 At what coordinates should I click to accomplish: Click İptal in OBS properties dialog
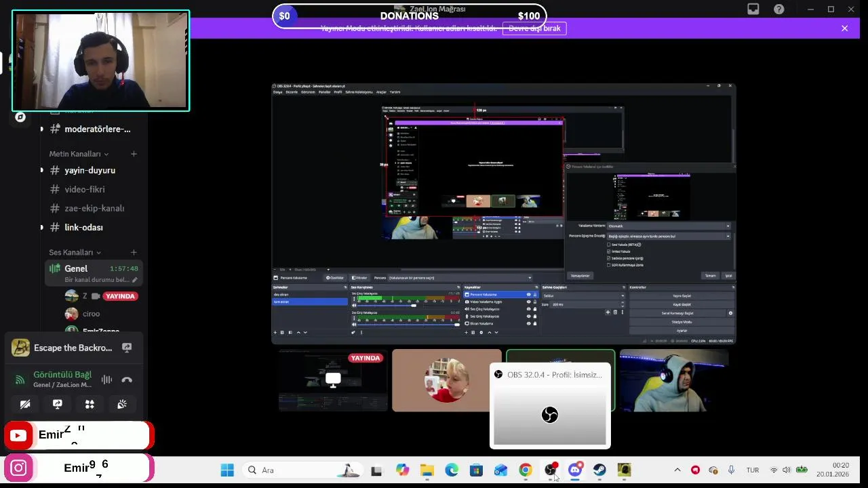(x=728, y=276)
